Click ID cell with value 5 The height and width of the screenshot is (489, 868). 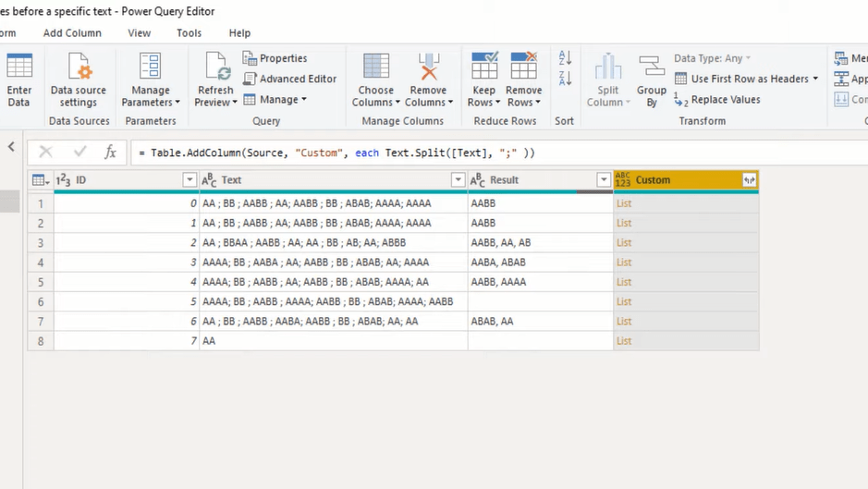[127, 301]
